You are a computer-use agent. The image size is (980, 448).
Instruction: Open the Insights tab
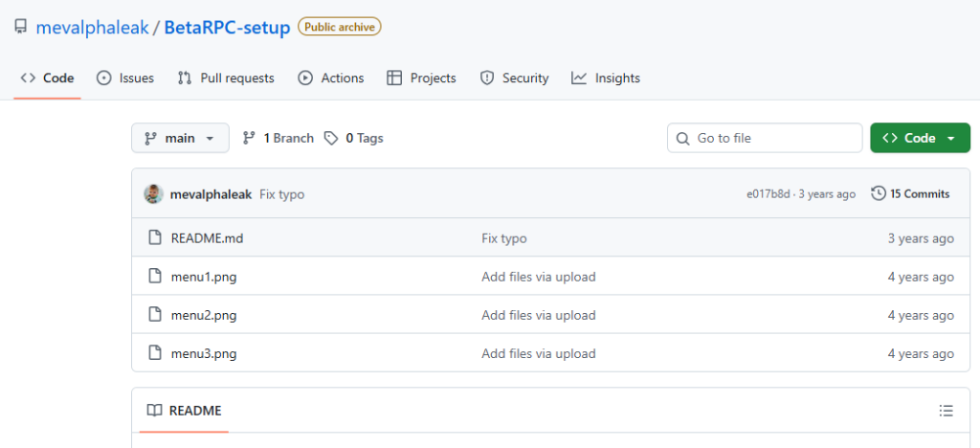click(606, 78)
